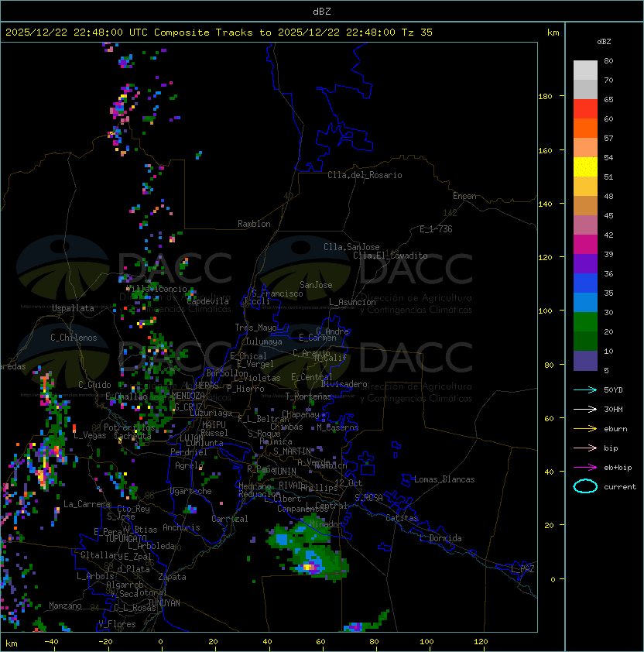644x652 pixels.
Task: Click the blue echo cell west of Mirador
Action: pyautogui.click(x=283, y=539)
